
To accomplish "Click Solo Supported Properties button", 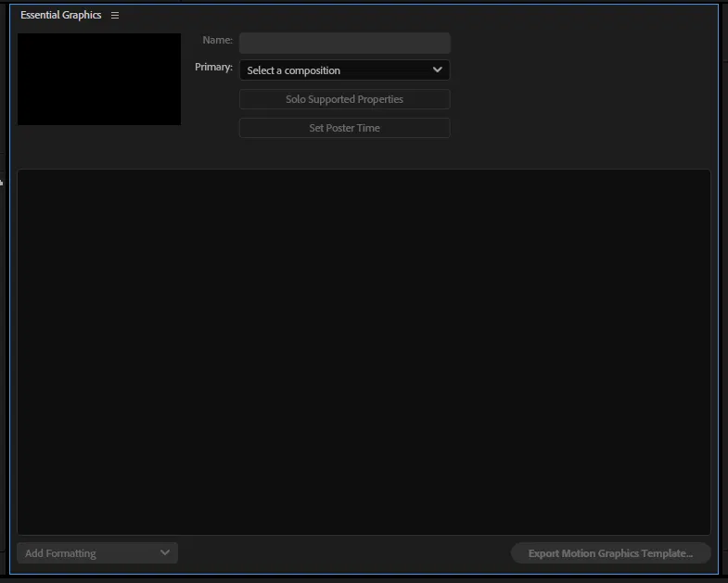I will (344, 99).
